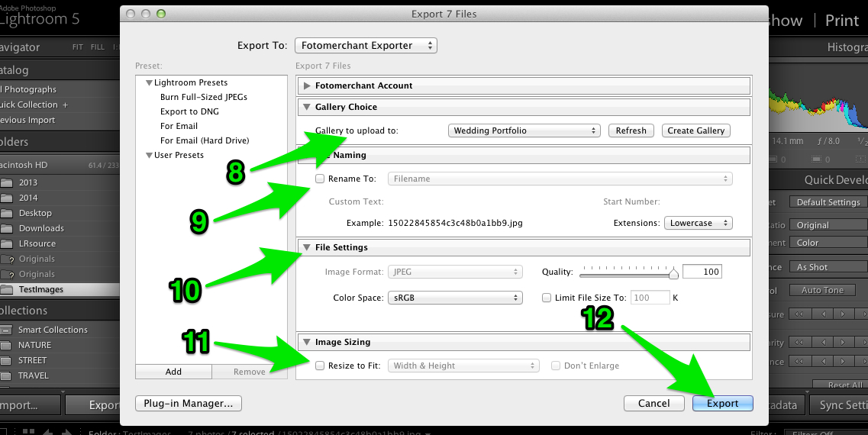
Task: Click the Navigator FILL zoom option
Action: coord(98,47)
